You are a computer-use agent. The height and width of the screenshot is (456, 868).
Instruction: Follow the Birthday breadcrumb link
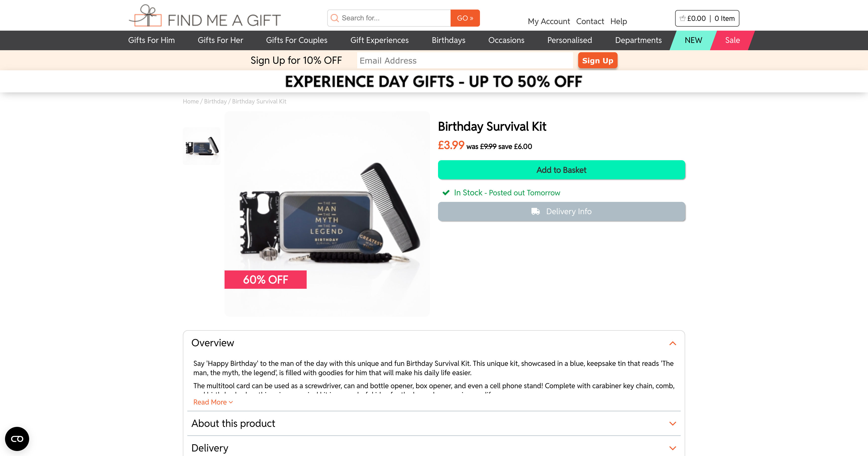pos(215,101)
